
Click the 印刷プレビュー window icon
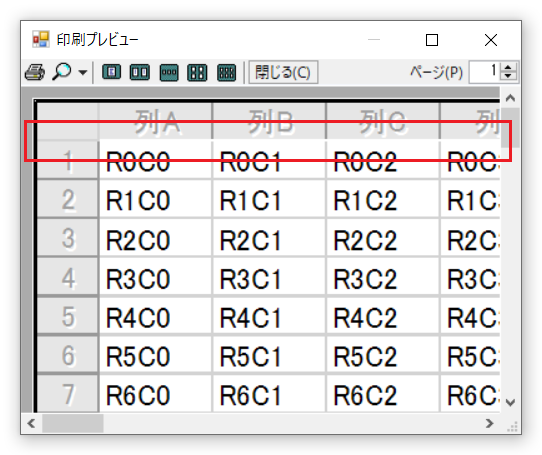pyautogui.click(x=40, y=39)
